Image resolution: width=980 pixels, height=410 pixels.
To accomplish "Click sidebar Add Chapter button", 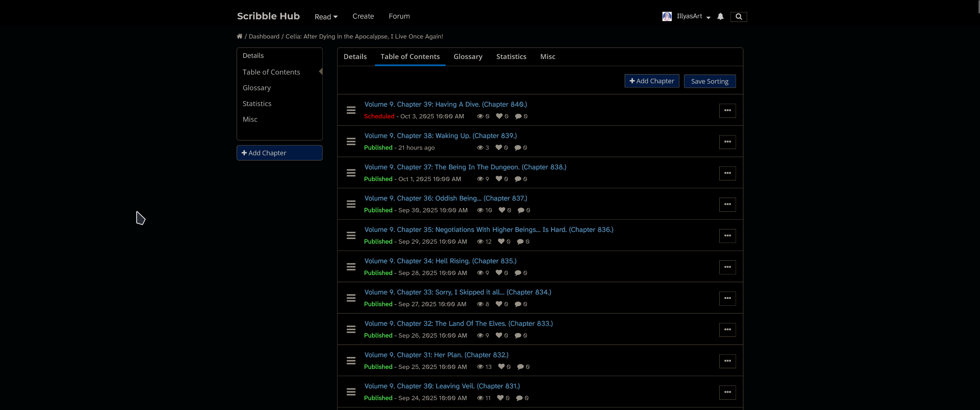I will [x=279, y=153].
